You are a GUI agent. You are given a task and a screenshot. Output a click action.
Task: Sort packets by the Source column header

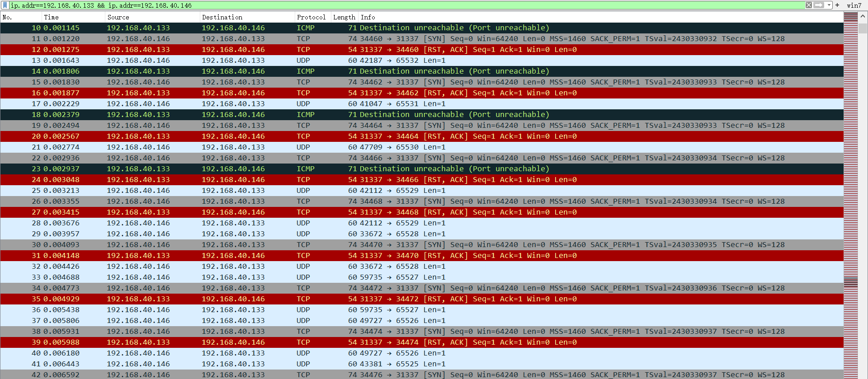point(152,17)
